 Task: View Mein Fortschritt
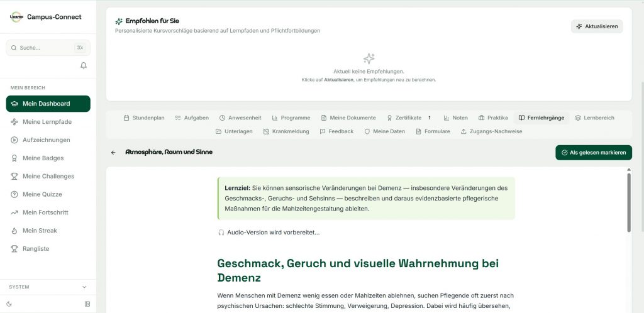point(48,212)
